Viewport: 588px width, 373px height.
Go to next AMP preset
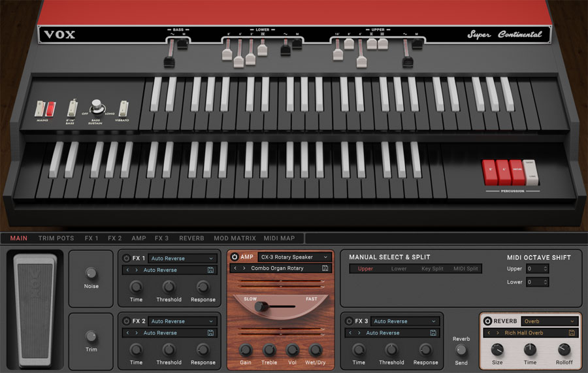tap(244, 268)
